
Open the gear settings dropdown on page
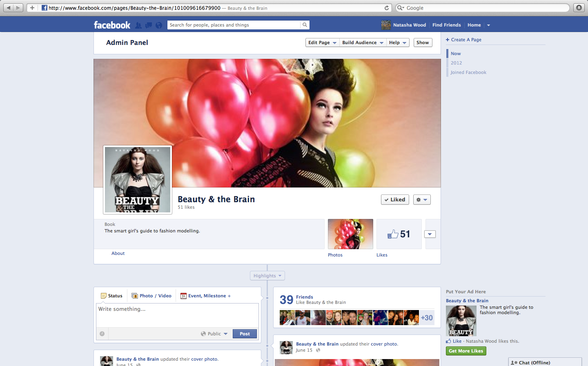(x=422, y=200)
